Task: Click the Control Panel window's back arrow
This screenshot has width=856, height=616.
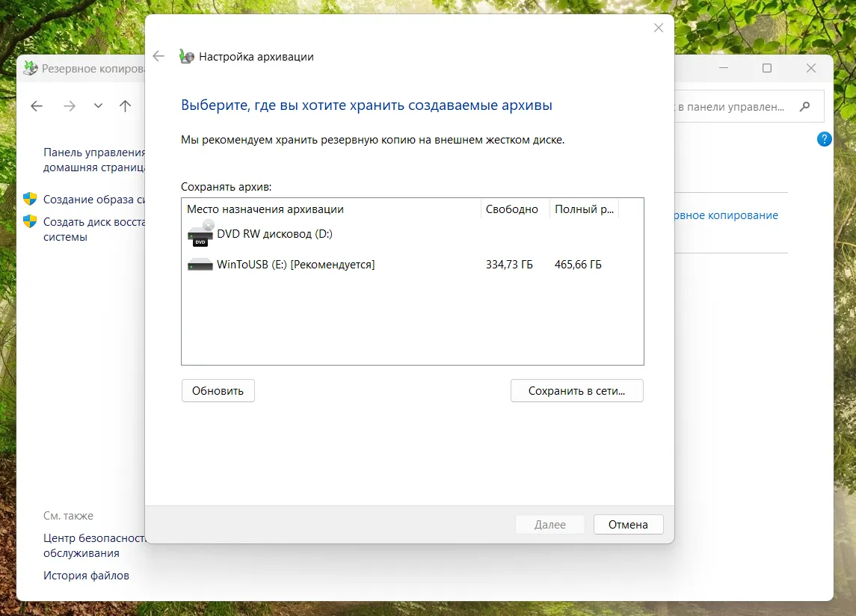Action: (37, 106)
